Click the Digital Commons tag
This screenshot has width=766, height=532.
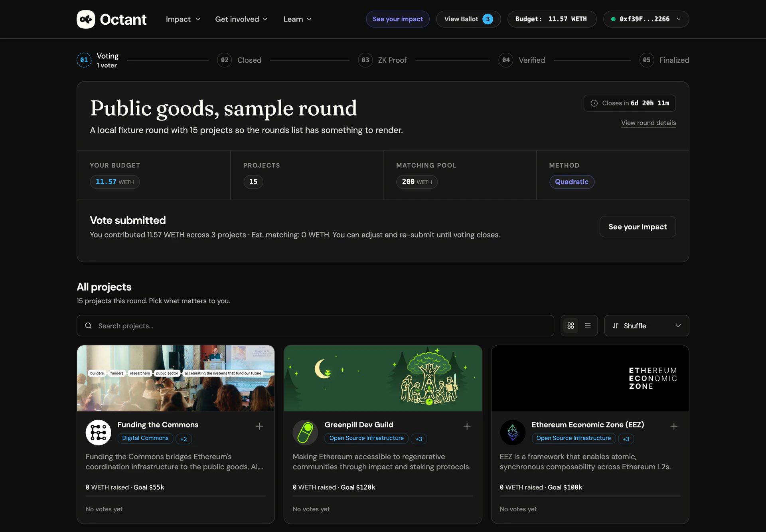[145, 438]
